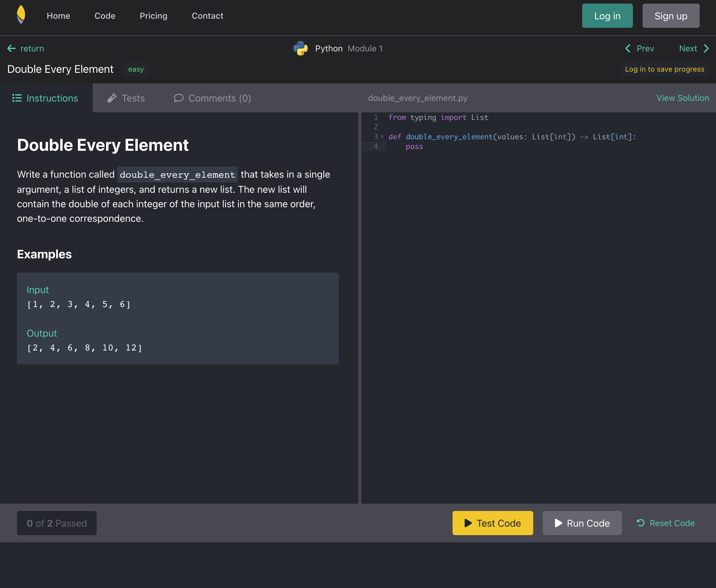
Task: Open the Pricing page
Action: tap(153, 16)
